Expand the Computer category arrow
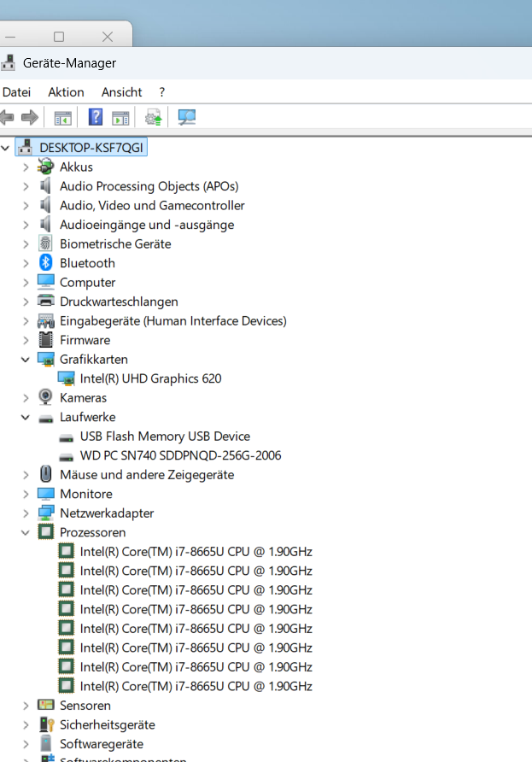 [26, 283]
